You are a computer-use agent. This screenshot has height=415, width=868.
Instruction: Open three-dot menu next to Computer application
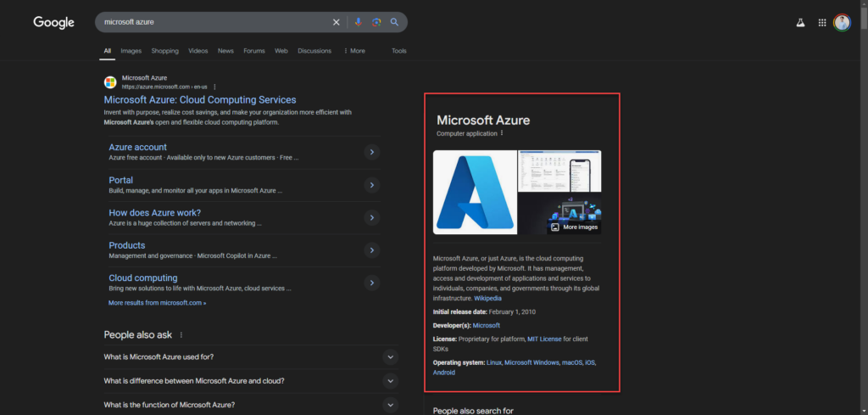pyautogui.click(x=502, y=133)
